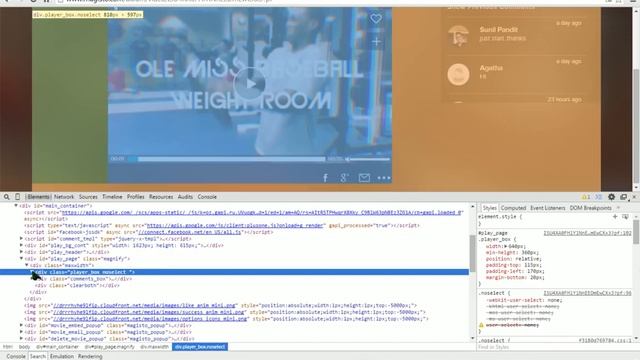Open the connect.facebook.net all.js script link
This screenshot has width=640, height=360.
coord(189,232)
